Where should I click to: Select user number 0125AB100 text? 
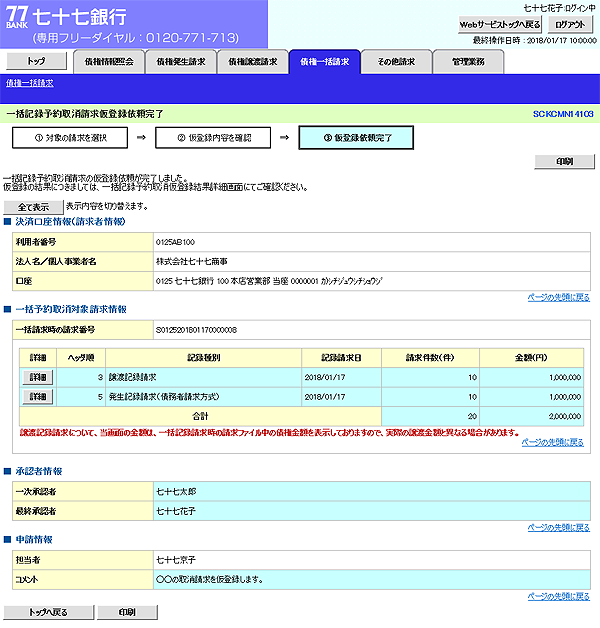175,242
